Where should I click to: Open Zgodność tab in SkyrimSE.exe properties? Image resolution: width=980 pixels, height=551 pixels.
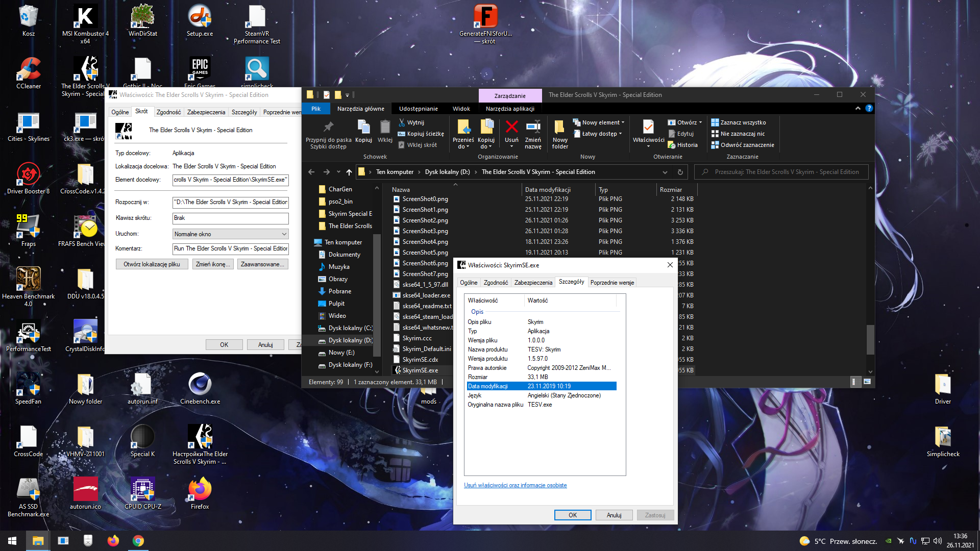coord(496,283)
